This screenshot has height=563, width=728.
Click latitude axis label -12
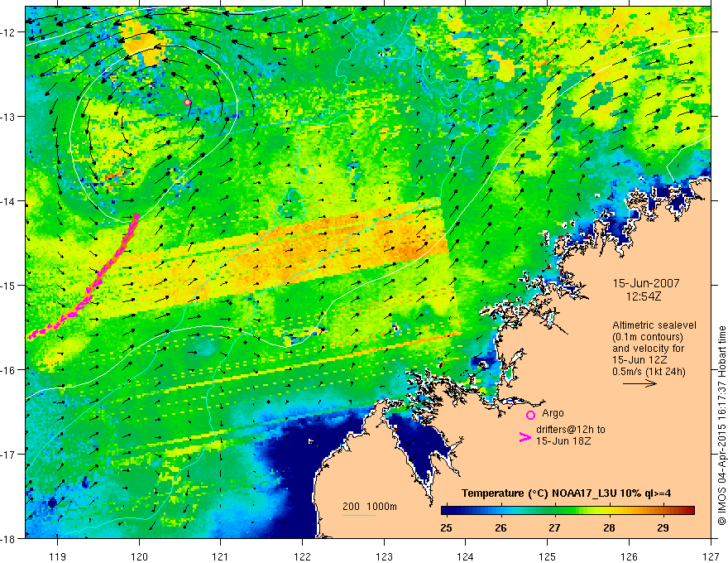click(x=9, y=32)
